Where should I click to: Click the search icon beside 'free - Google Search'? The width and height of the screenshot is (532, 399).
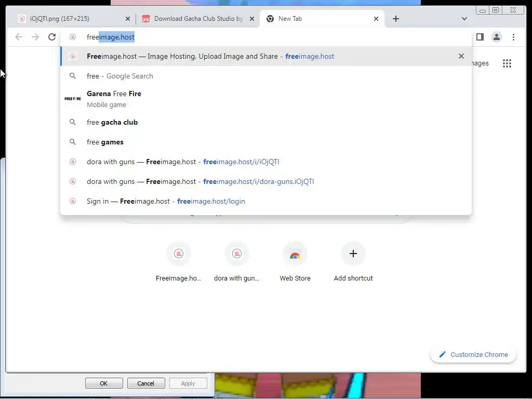(x=73, y=76)
